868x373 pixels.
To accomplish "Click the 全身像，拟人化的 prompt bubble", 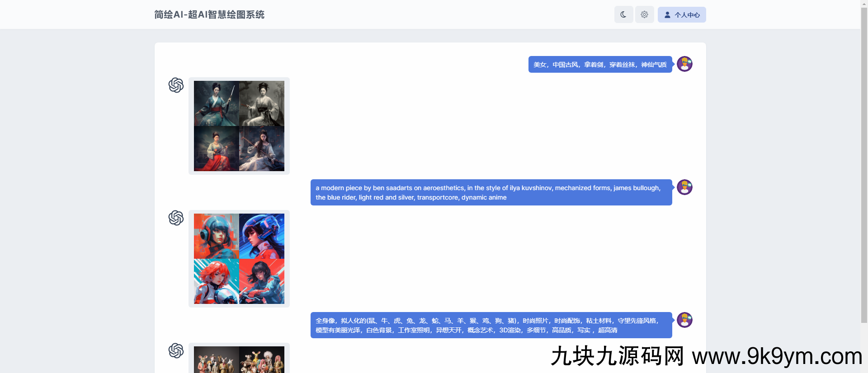I will (x=491, y=325).
